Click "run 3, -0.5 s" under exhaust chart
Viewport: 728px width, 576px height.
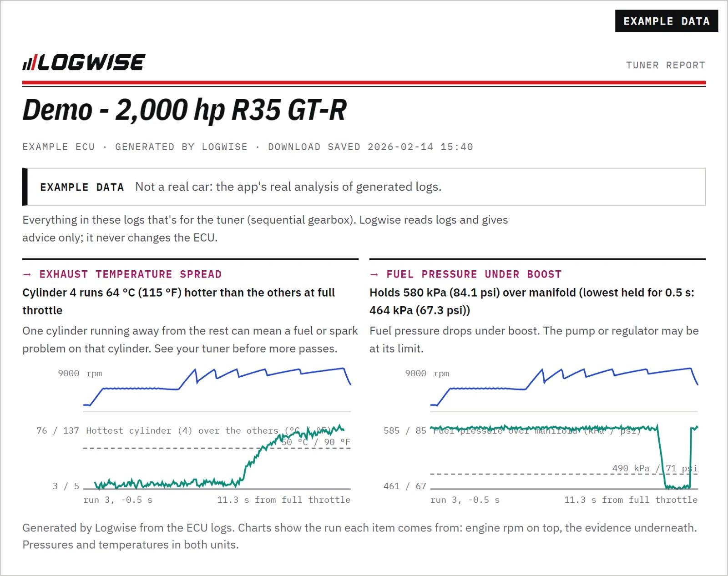pyautogui.click(x=118, y=500)
